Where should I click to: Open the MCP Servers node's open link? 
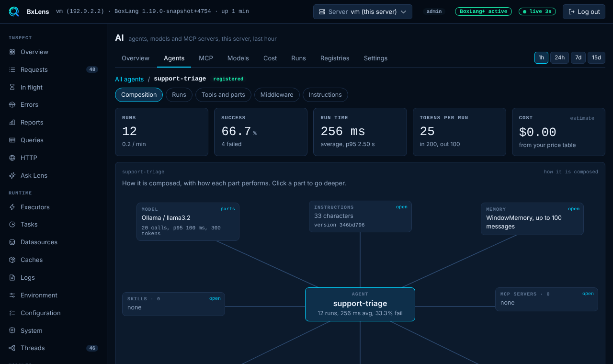[x=588, y=294]
